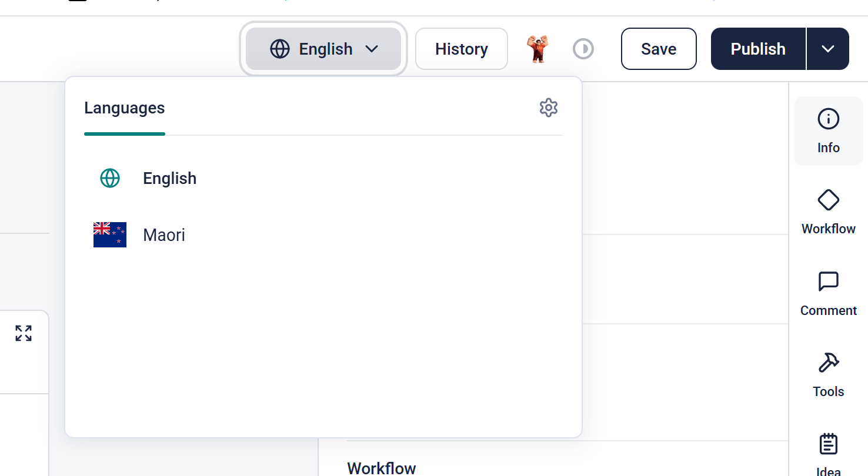Click the History button

[x=461, y=49]
